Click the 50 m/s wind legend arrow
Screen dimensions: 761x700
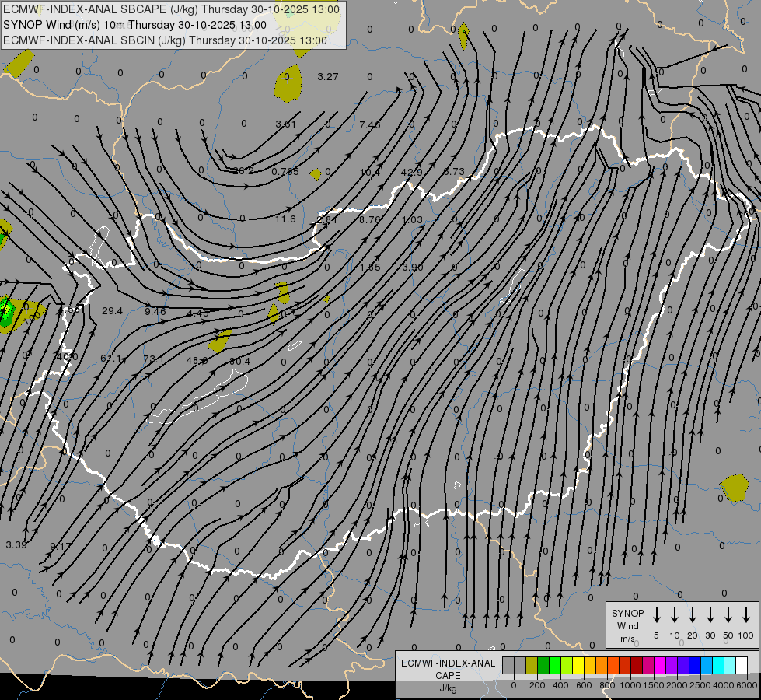728,615
